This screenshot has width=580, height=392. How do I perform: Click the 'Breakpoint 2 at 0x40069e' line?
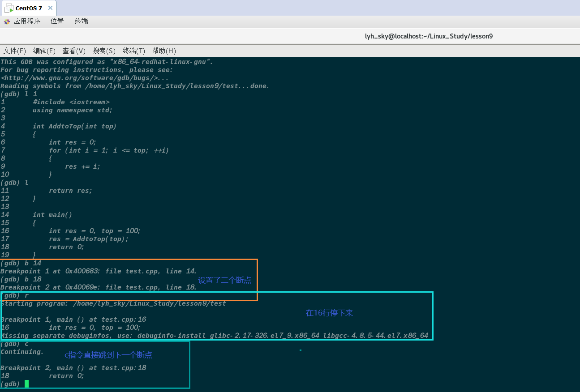pyautogui.click(x=99, y=287)
